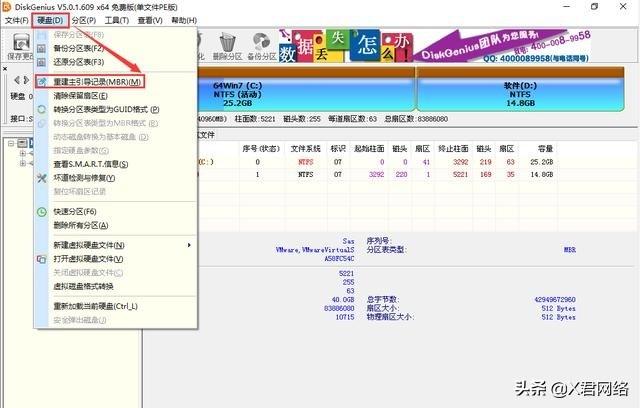Expand the 新建虚拟硬盘文件(N) submenu arrow
The height and width of the screenshot is (408, 640).
(189, 245)
